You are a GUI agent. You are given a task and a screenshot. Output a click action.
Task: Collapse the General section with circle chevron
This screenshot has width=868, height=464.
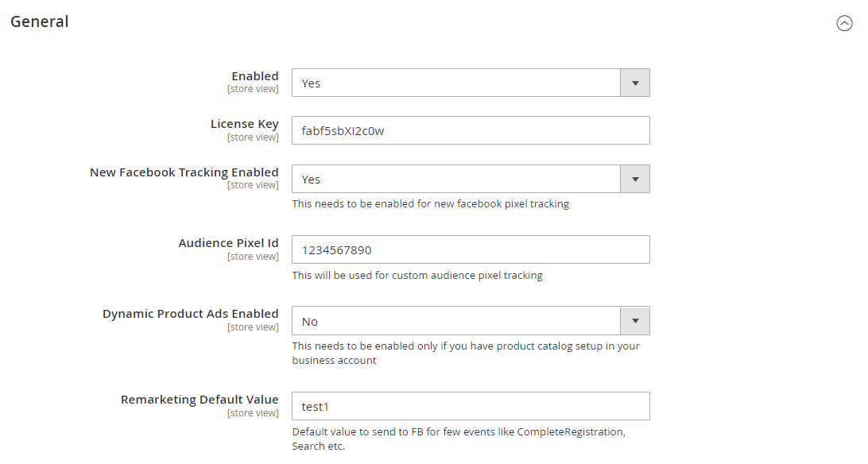pyautogui.click(x=844, y=23)
